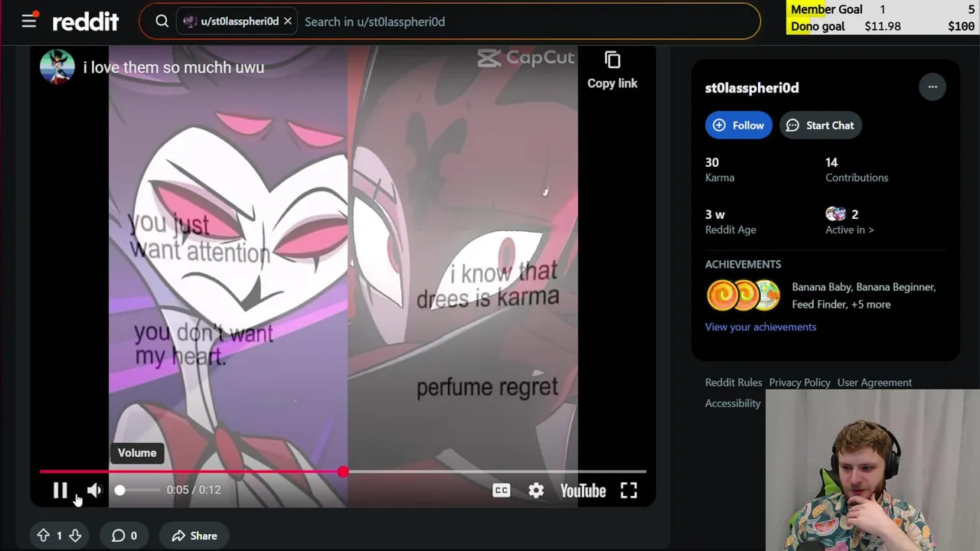Start Chat with st0lasspheri0d
980x551 pixels.
[x=821, y=126]
